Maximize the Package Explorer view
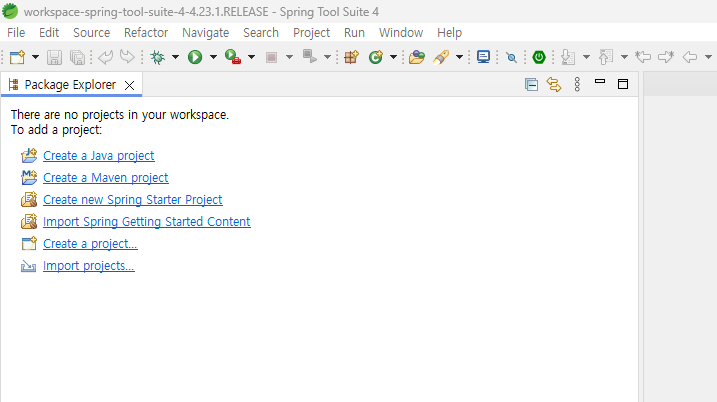Viewport: 717px width, 402px height. coord(623,84)
